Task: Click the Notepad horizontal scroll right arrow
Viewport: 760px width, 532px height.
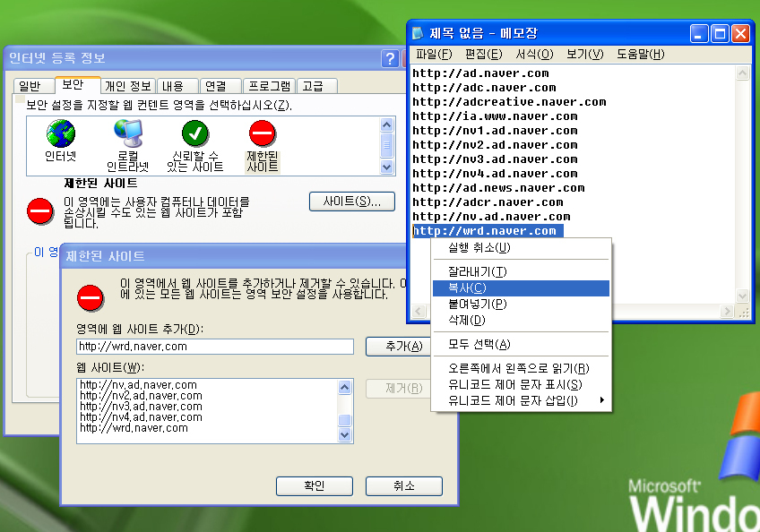Action: 727,312
